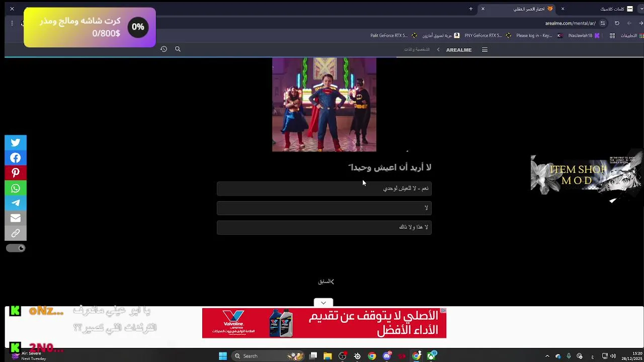Open browser three-dot menu
644x362 pixels.
pyautogui.click(x=12, y=23)
